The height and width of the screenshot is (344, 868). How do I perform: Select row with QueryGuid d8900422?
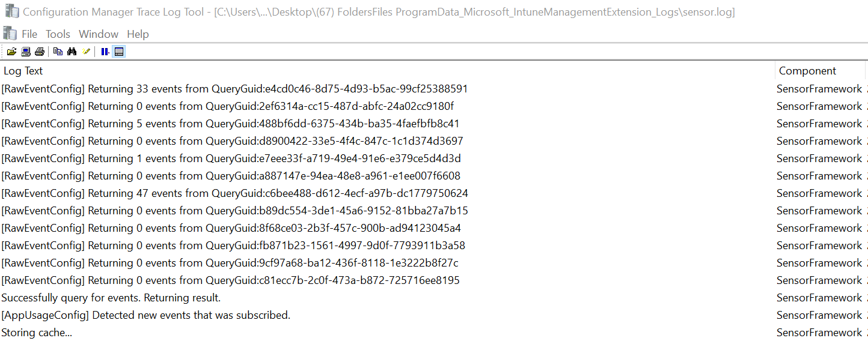pyautogui.click(x=434, y=141)
